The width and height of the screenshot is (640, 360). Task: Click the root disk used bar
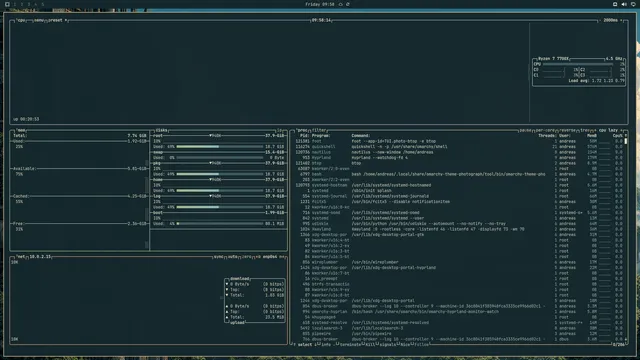point(220,147)
